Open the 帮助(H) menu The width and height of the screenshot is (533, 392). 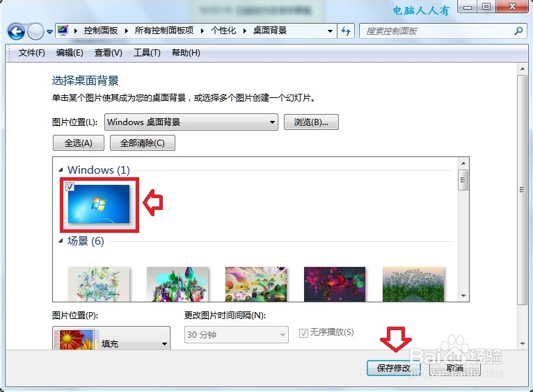coord(186,53)
